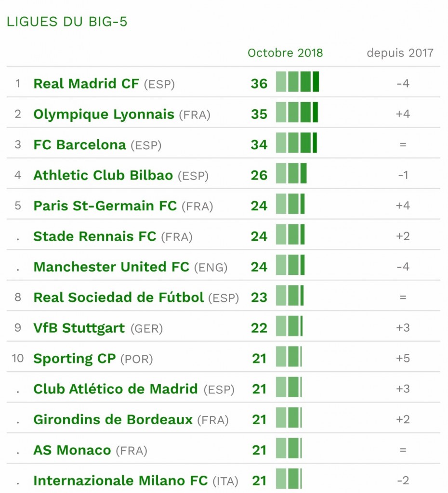
Task: Open the Paris St-Germain FC entry
Action: tap(105, 206)
